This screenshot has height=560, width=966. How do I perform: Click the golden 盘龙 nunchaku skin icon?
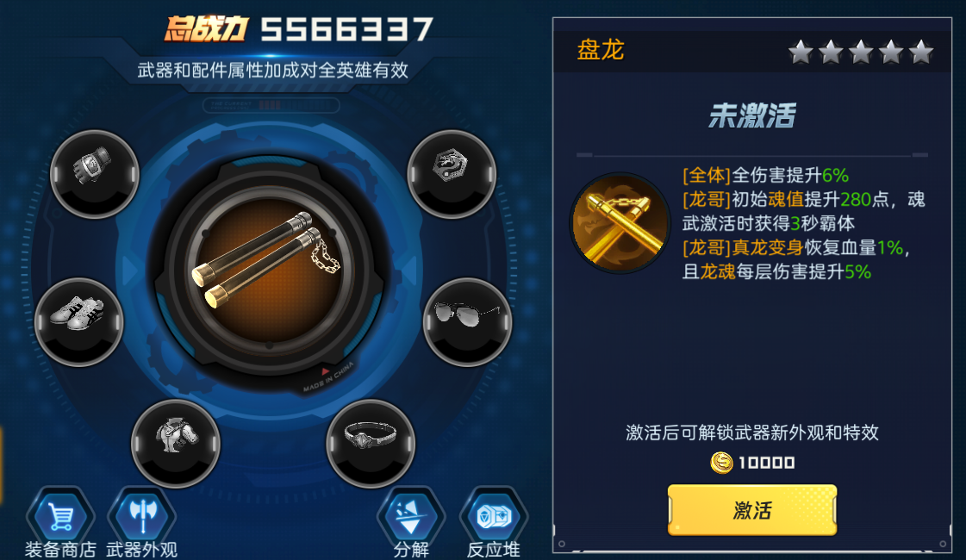[x=620, y=223]
